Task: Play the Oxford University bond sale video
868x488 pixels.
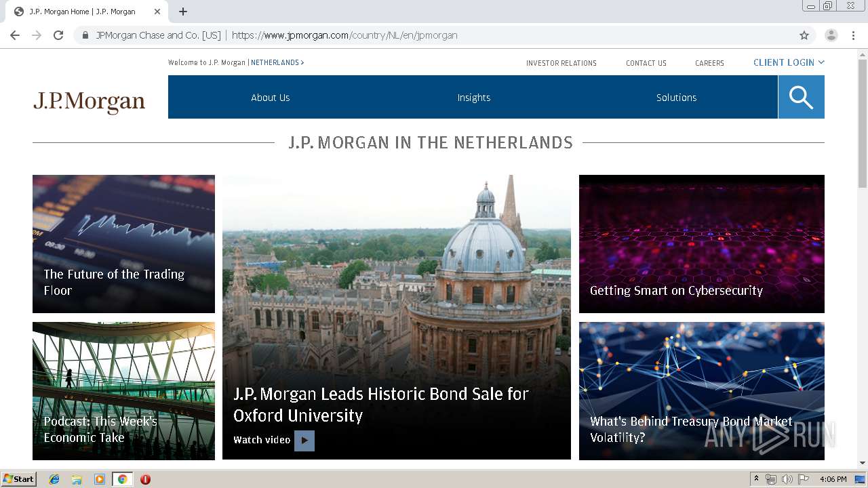Action: (304, 441)
